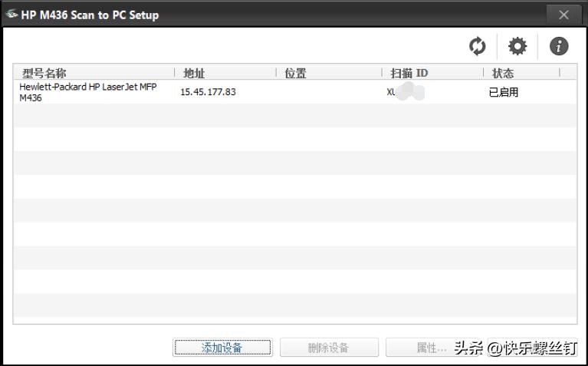Click the refresh devices icon
588x366 pixels.
478,47
